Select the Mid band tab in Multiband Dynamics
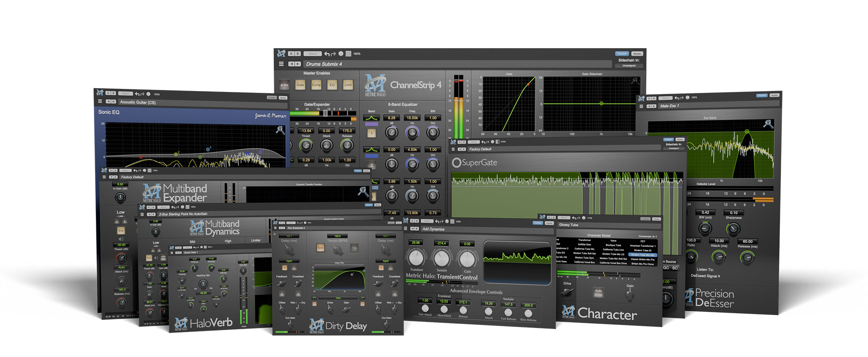The height and width of the screenshot is (357, 868). click(x=192, y=242)
